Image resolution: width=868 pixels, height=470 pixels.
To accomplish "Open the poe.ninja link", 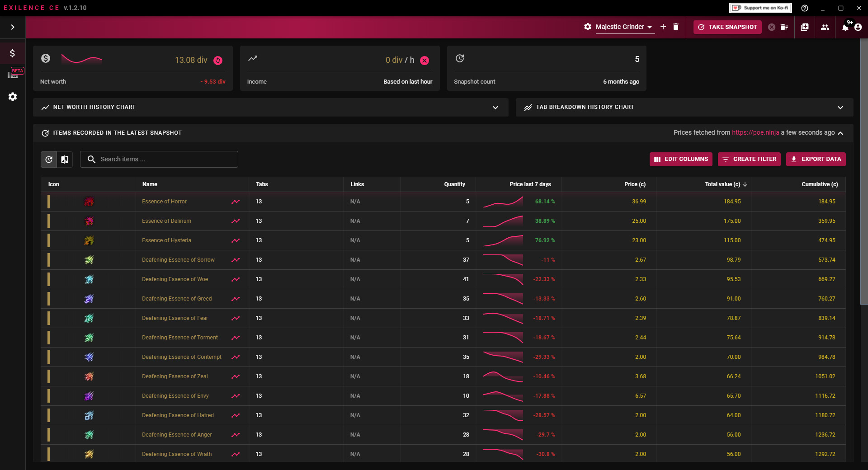I will (755, 132).
